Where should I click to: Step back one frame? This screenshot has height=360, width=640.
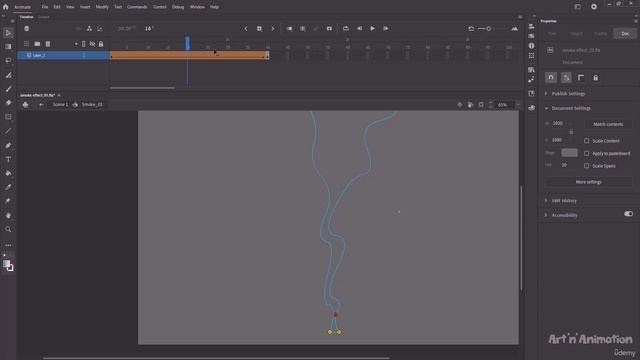pyautogui.click(x=359, y=29)
